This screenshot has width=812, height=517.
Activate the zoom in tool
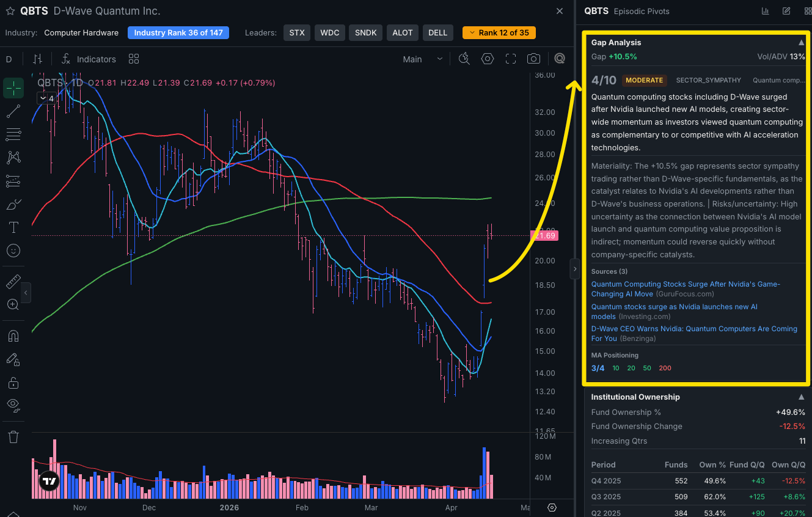click(13, 304)
